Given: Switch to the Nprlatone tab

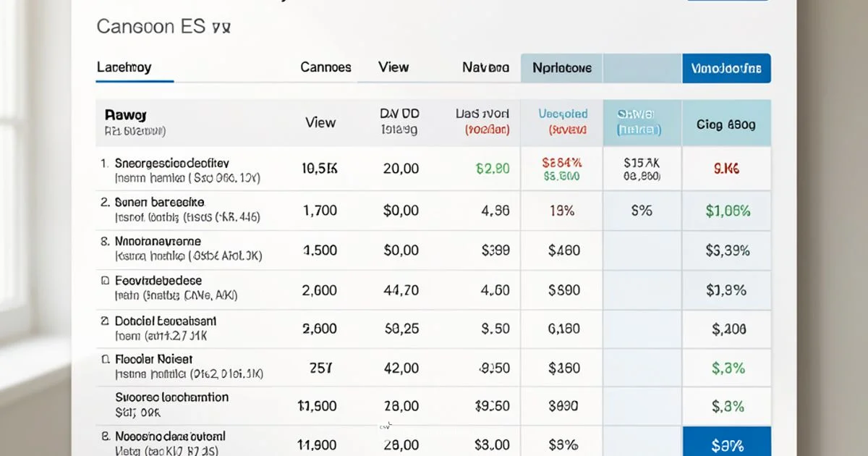Looking at the screenshot, I should pyautogui.click(x=561, y=67).
